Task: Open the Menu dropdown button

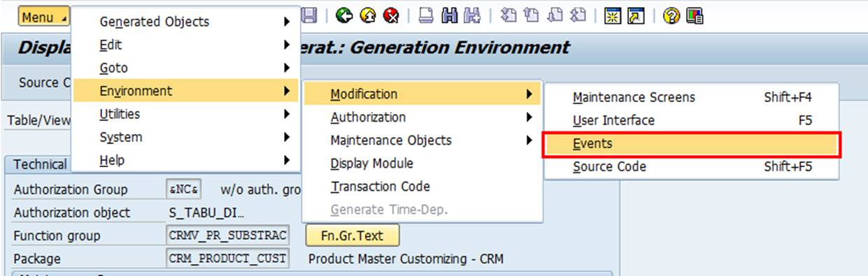Action: click(x=44, y=17)
